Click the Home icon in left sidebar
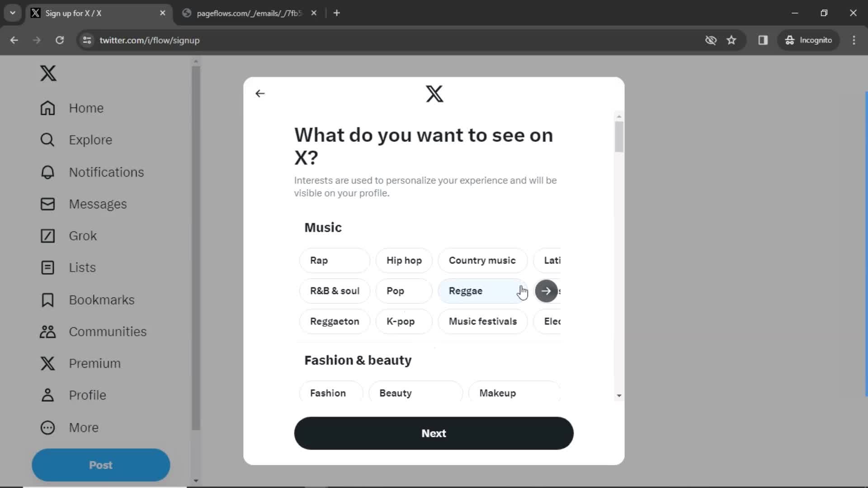 coord(47,108)
